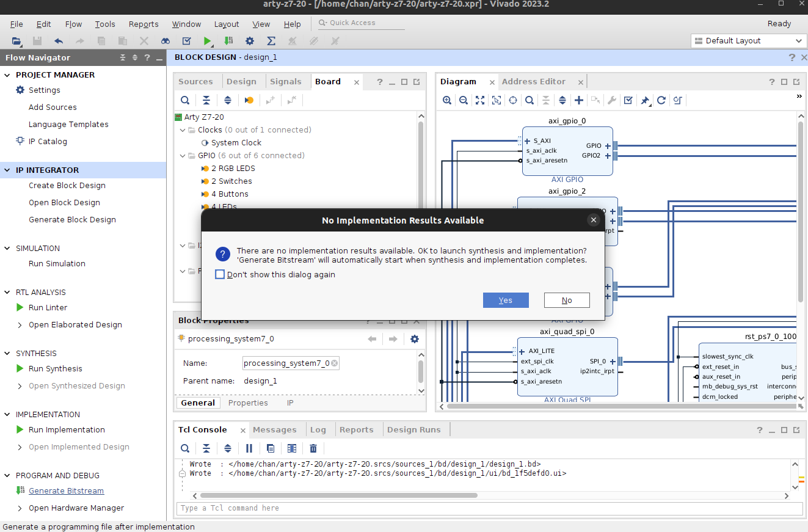808x532 pixels.
Task: Click the Undo arrow in main toolbar
Action: [59, 41]
